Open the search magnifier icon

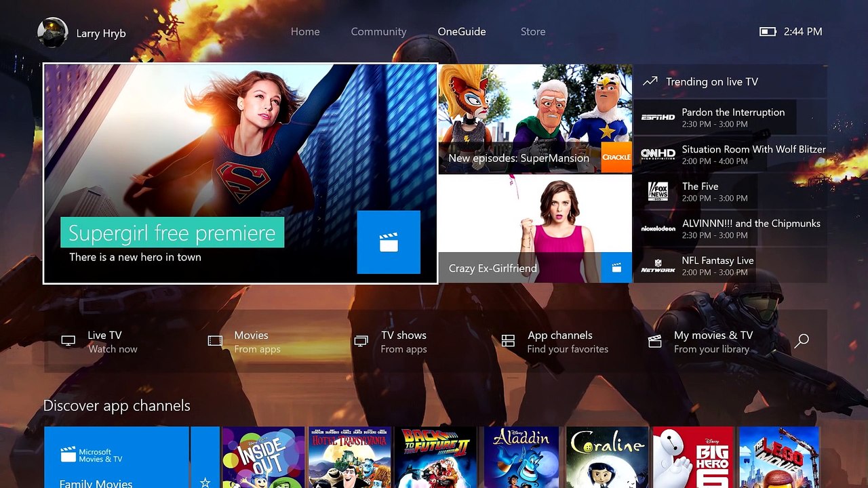coord(802,341)
